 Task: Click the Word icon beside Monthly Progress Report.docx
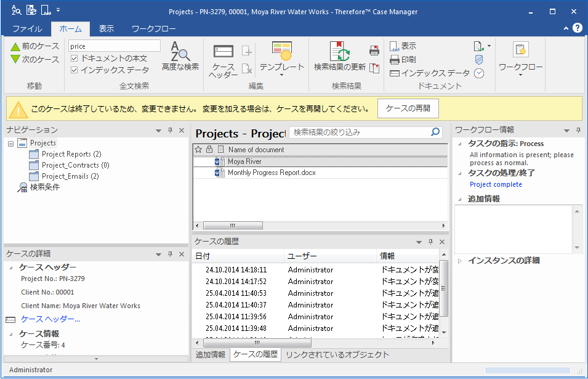click(x=219, y=173)
